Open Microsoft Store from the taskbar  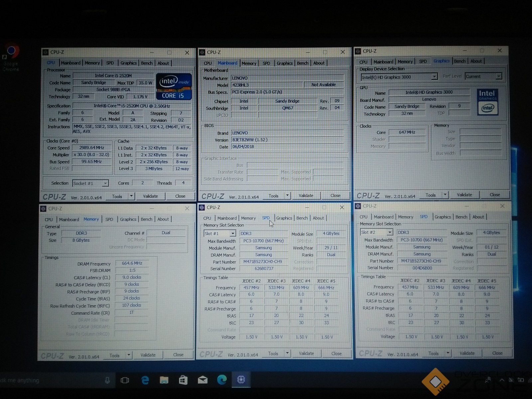click(x=183, y=380)
